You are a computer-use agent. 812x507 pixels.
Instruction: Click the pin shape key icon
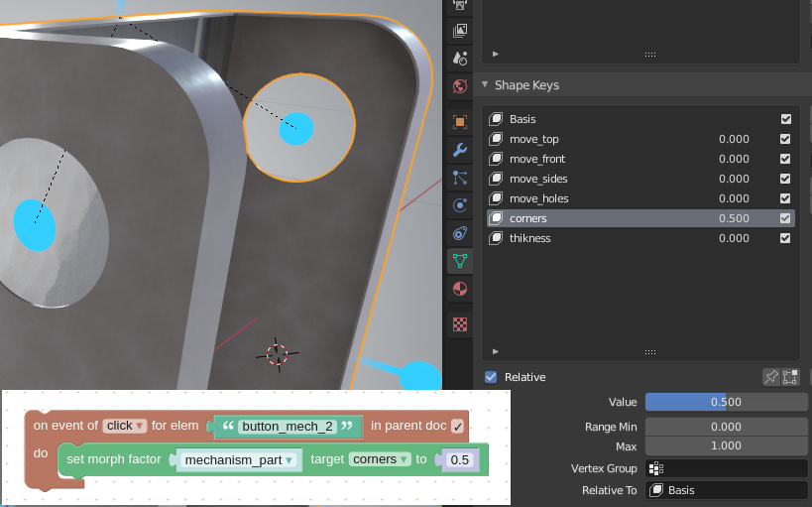[x=771, y=377]
